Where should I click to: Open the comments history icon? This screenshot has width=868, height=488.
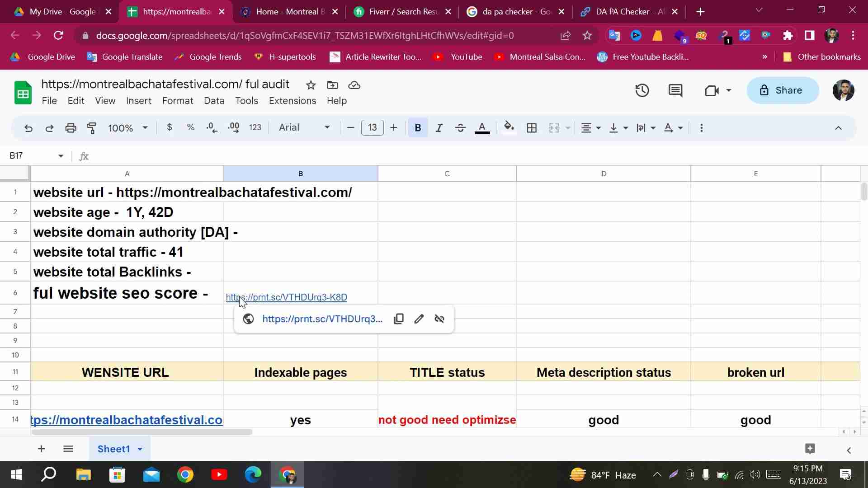(675, 90)
